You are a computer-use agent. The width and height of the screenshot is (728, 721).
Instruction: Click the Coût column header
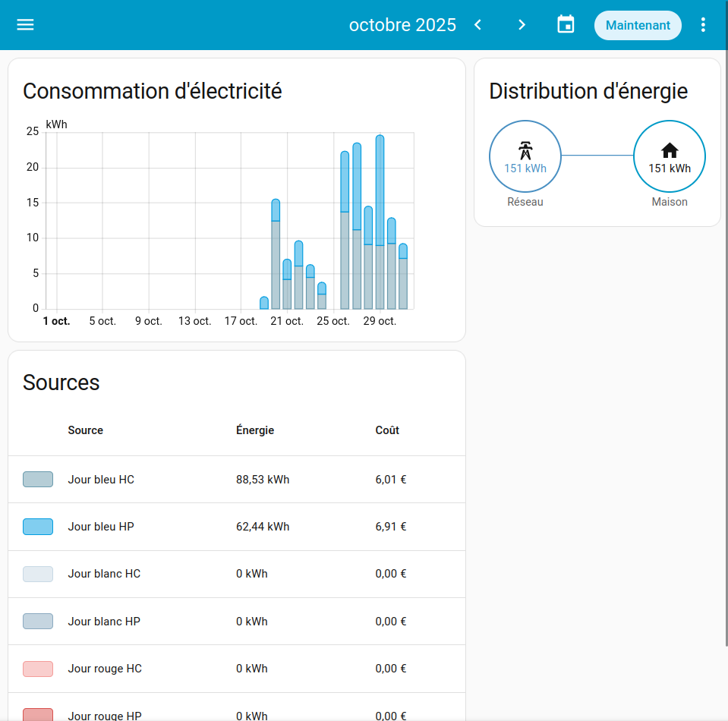coord(386,430)
